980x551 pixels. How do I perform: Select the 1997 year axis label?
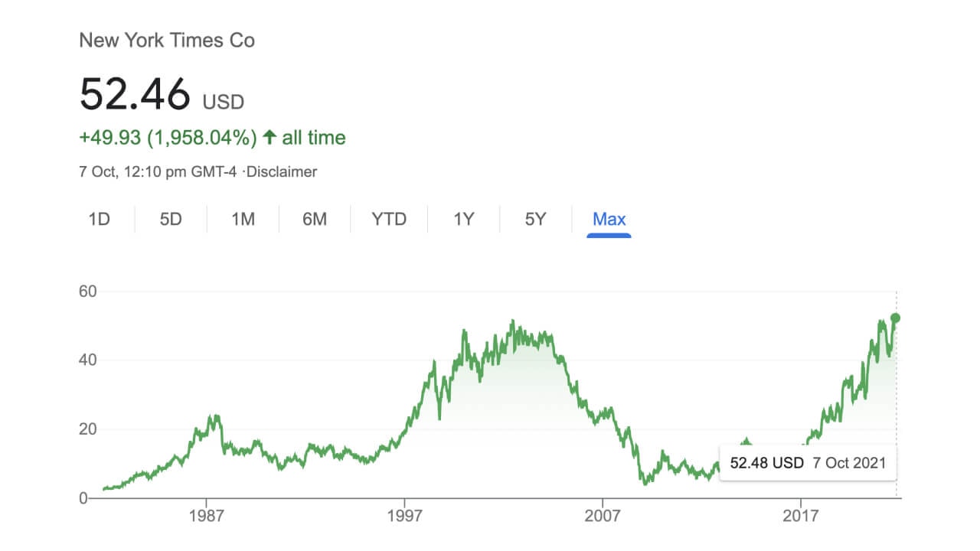[x=405, y=515]
